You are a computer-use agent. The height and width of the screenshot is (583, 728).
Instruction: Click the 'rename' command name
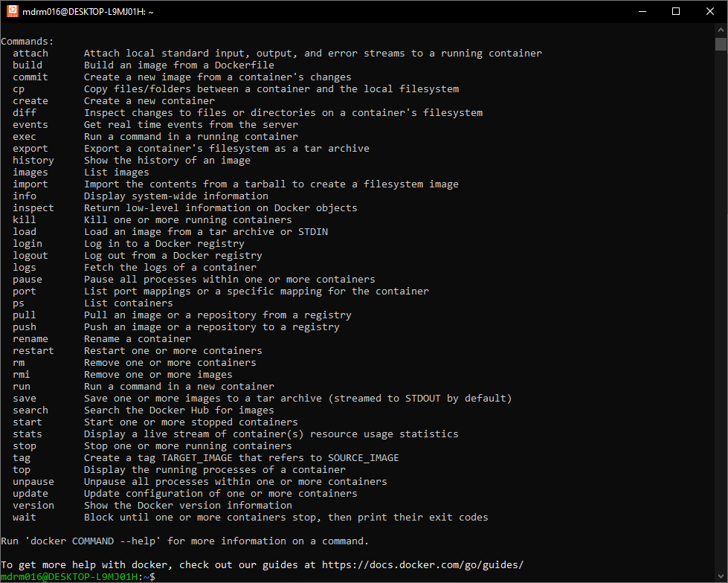click(x=30, y=339)
